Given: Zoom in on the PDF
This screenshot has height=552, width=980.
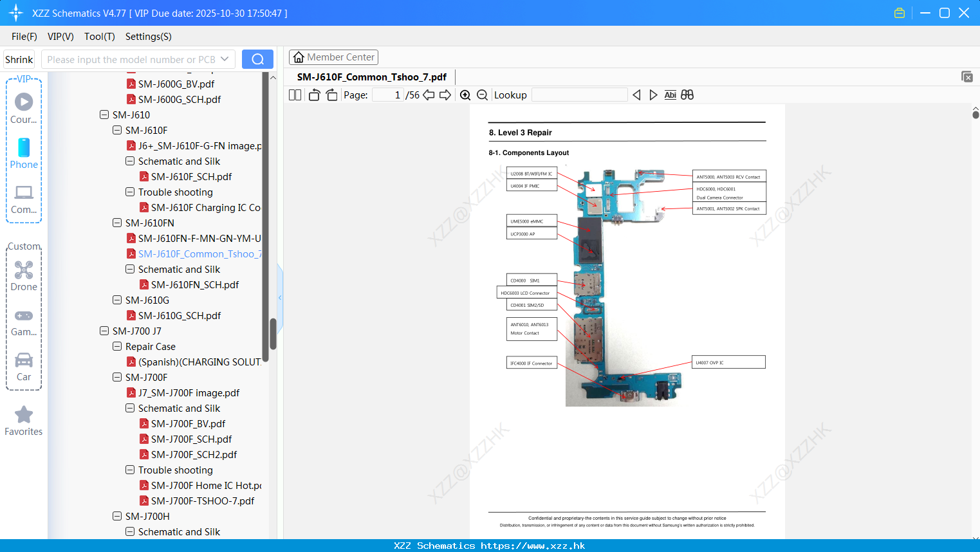Looking at the screenshot, I should point(465,95).
